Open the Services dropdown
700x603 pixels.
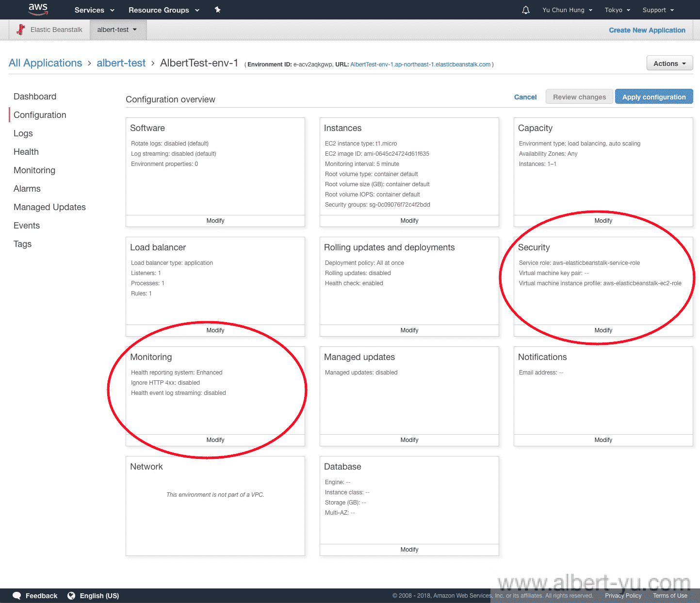(95, 10)
